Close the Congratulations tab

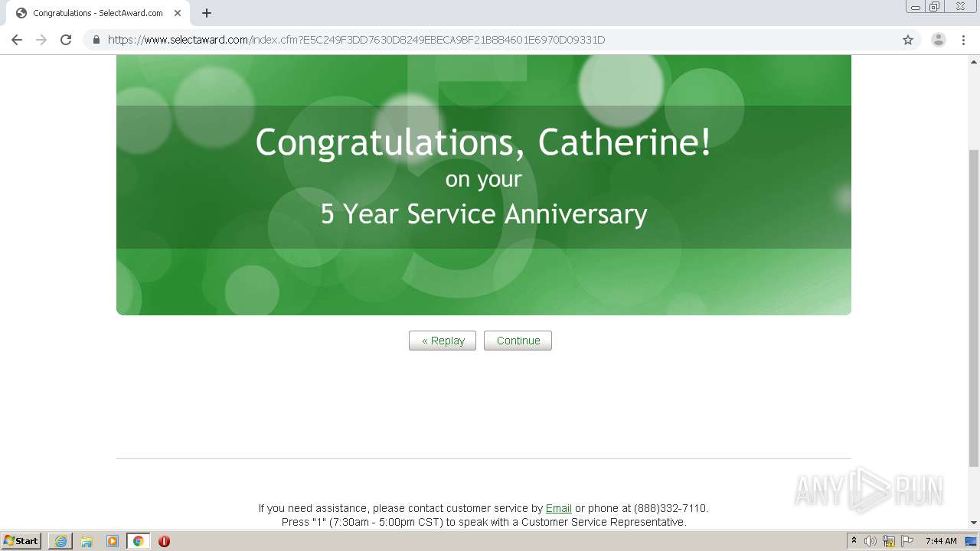pos(178,13)
